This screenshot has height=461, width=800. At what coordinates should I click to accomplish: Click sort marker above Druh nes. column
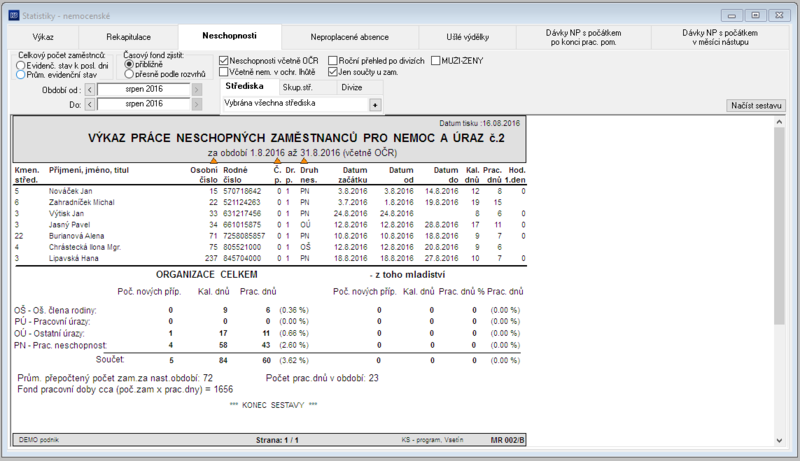(304, 161)
